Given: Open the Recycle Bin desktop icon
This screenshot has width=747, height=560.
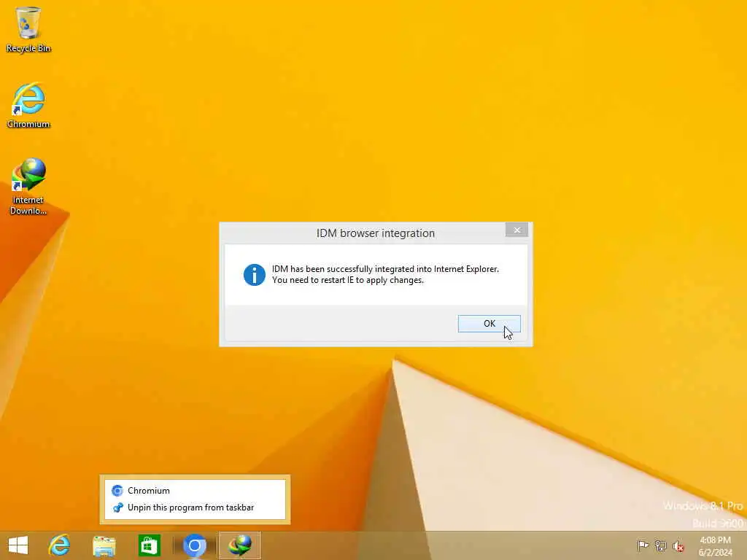Looking at the screenshot, I should click(x=28, y=29).
